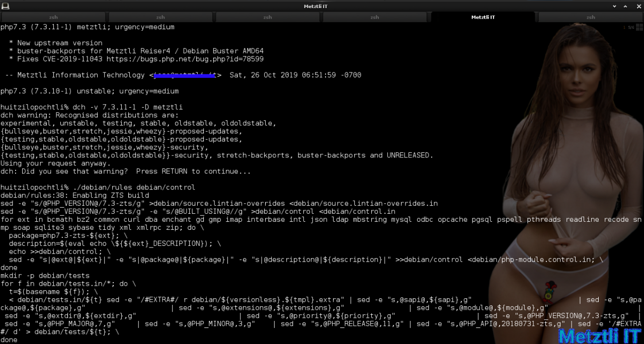Switch to the third zsh tab
644x344 pixels.
[x=268, y=17]
